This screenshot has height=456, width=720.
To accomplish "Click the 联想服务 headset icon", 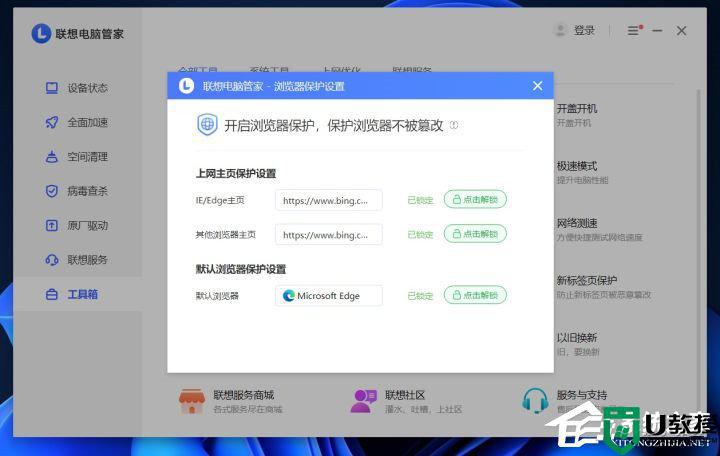I will pos(52,260).
